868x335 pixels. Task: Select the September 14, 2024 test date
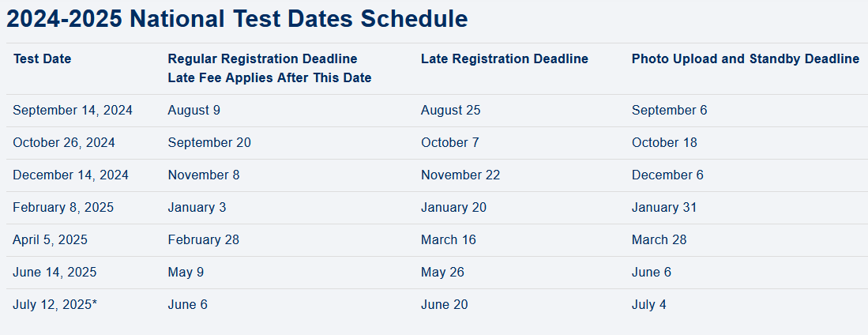[73, 111]
